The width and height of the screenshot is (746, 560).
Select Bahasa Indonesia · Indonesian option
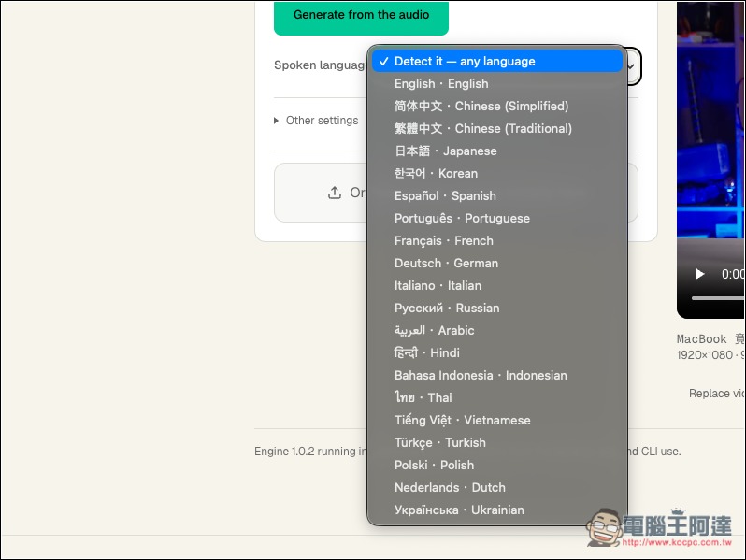pyautogui.click(x=496, y=375)
